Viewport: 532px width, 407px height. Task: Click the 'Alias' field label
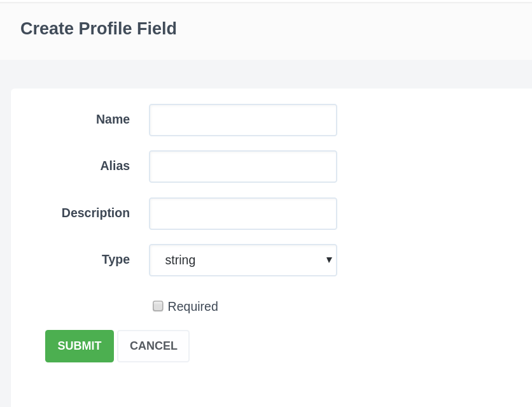115,166
